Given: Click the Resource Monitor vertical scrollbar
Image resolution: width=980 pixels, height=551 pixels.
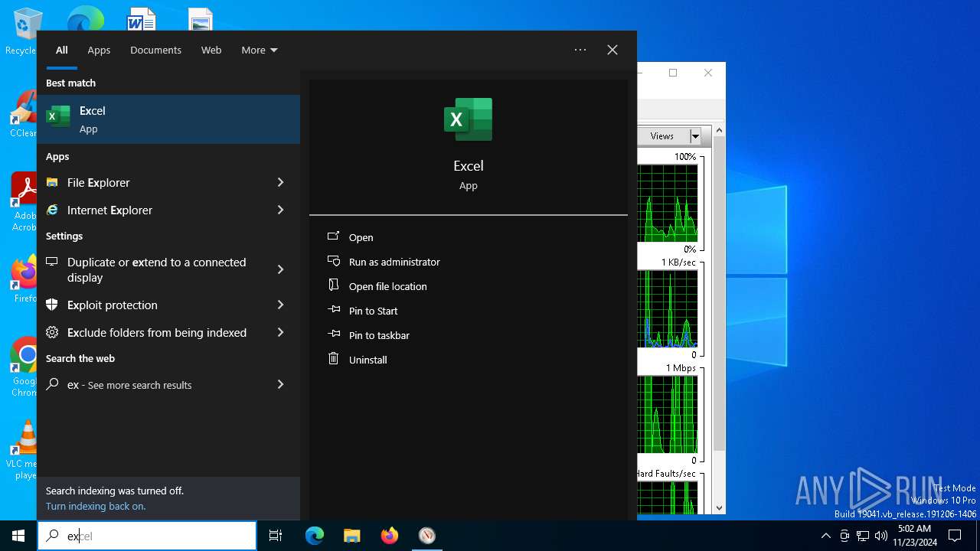Looking at the screenshot, I should 719,293.
